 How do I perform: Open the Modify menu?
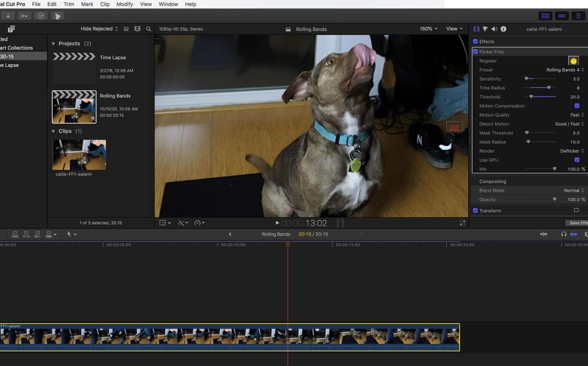pos(125,4)
